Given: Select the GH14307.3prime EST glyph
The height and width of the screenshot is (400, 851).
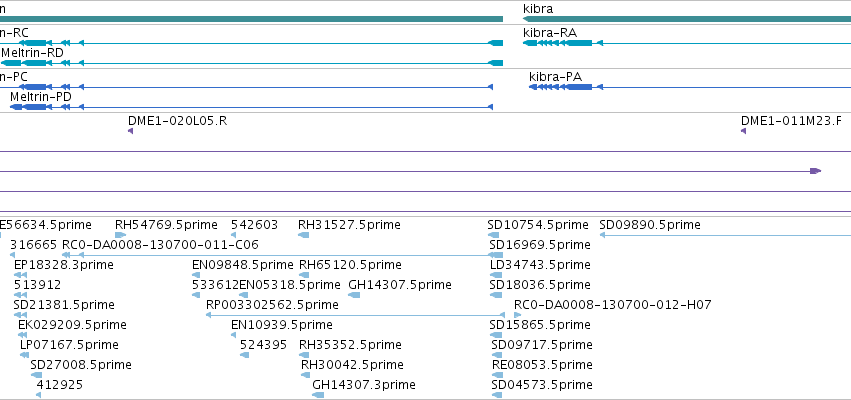Looking at the screenshot, I should [x=318, y=395].
